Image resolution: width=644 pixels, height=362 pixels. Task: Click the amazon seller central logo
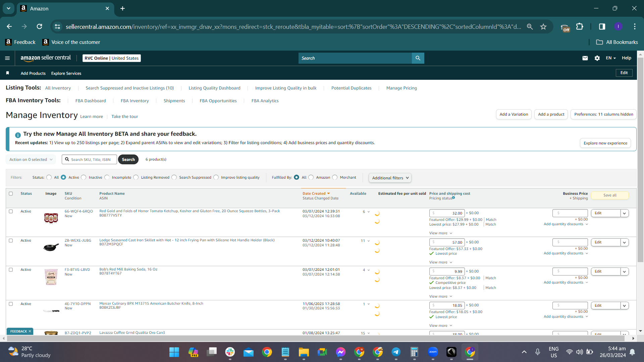point(46,58)
